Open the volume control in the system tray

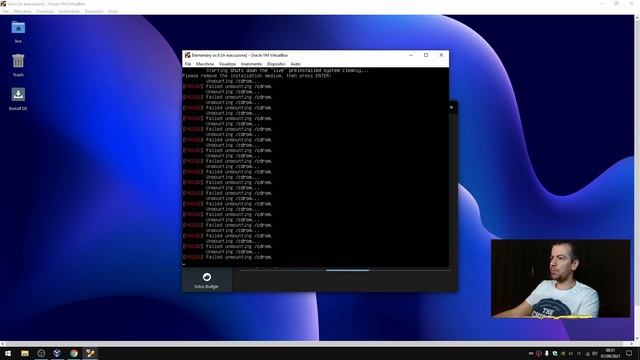pos(595,353)
